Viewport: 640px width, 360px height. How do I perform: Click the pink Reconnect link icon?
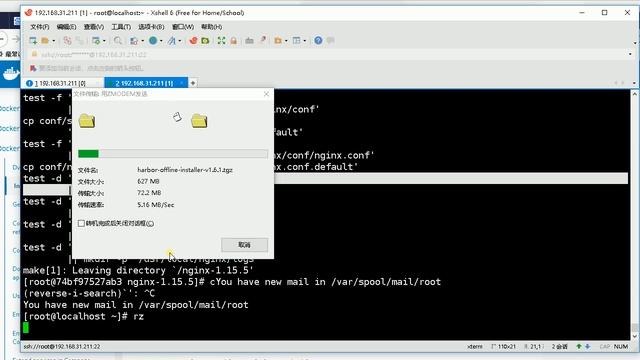pos(67,40)
